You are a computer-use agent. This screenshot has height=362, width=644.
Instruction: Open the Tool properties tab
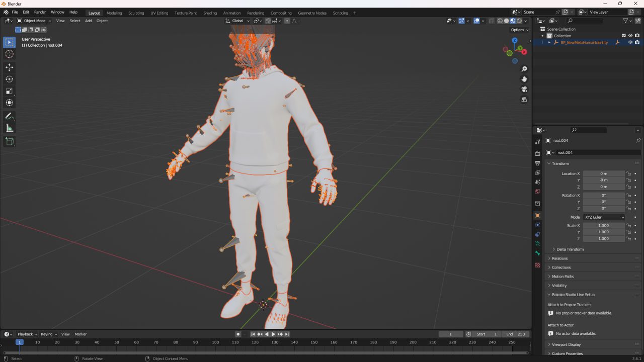click(538, 142)
